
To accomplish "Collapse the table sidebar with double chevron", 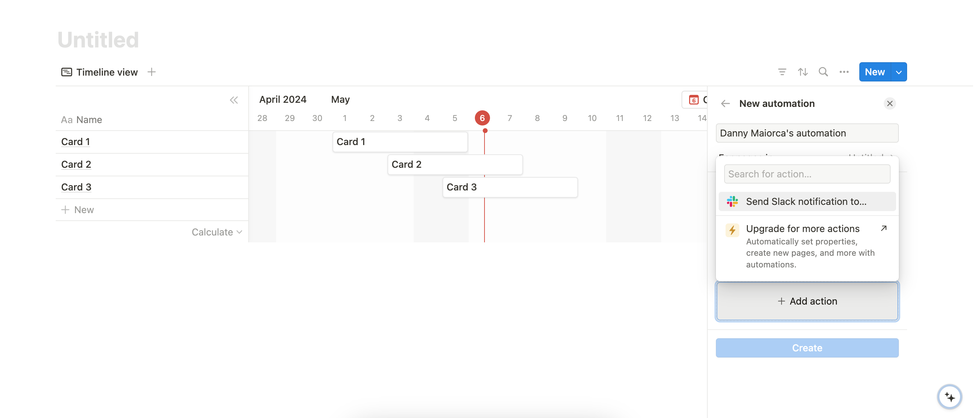I will point(233,100).
